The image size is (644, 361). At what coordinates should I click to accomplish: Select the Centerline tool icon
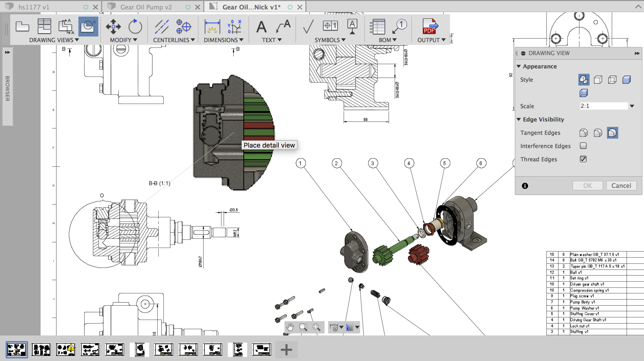[x=162, y=27]
